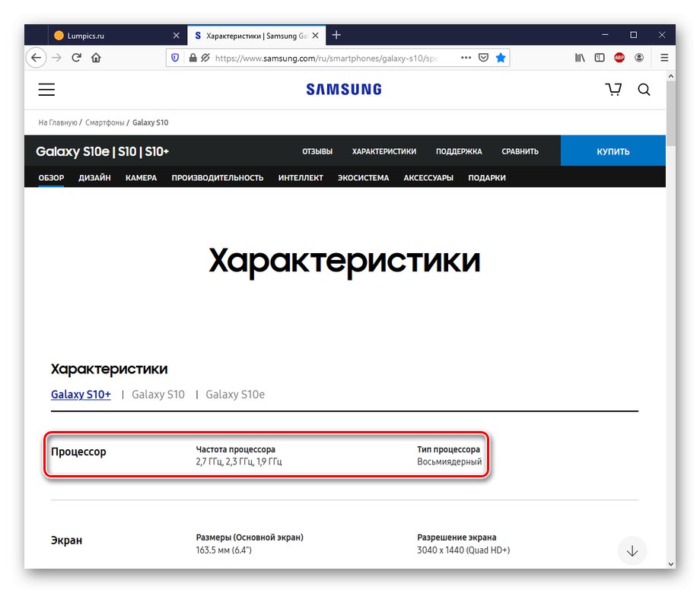
Task: Show site security padlock info
Action: click(192, 58)
